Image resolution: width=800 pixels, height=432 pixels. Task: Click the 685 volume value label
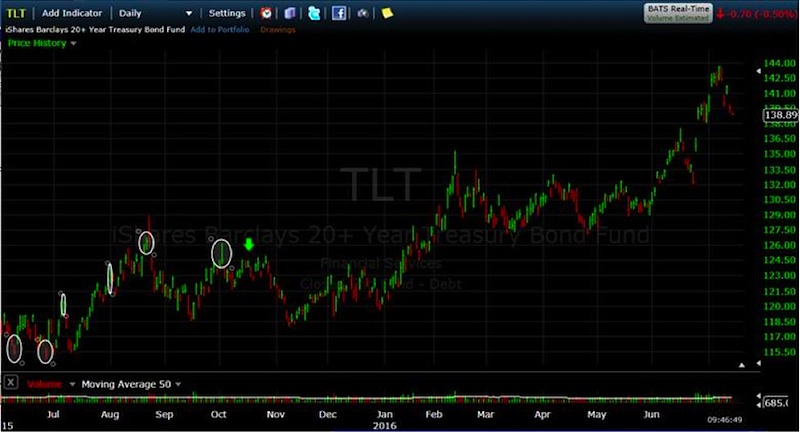777,403
